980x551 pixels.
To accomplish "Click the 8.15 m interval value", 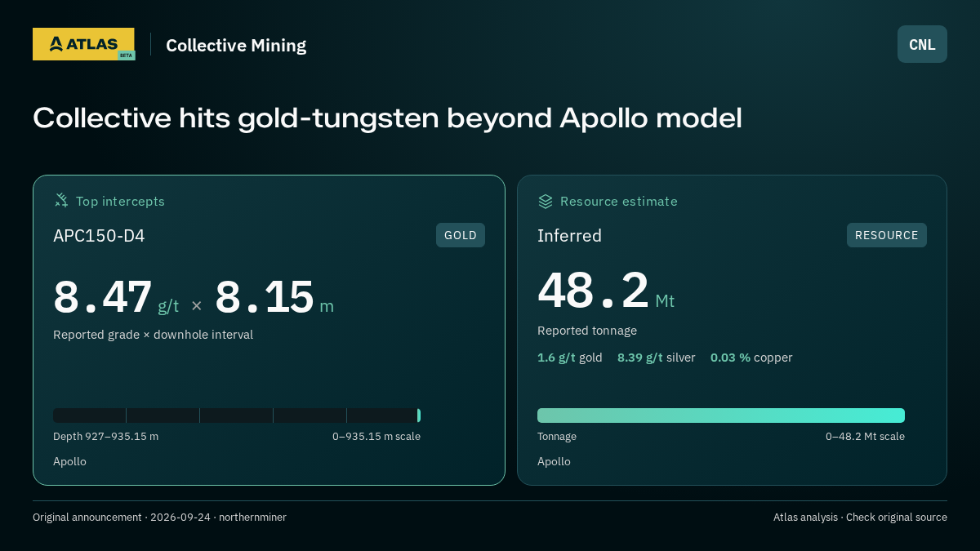I will pos(274,298).
